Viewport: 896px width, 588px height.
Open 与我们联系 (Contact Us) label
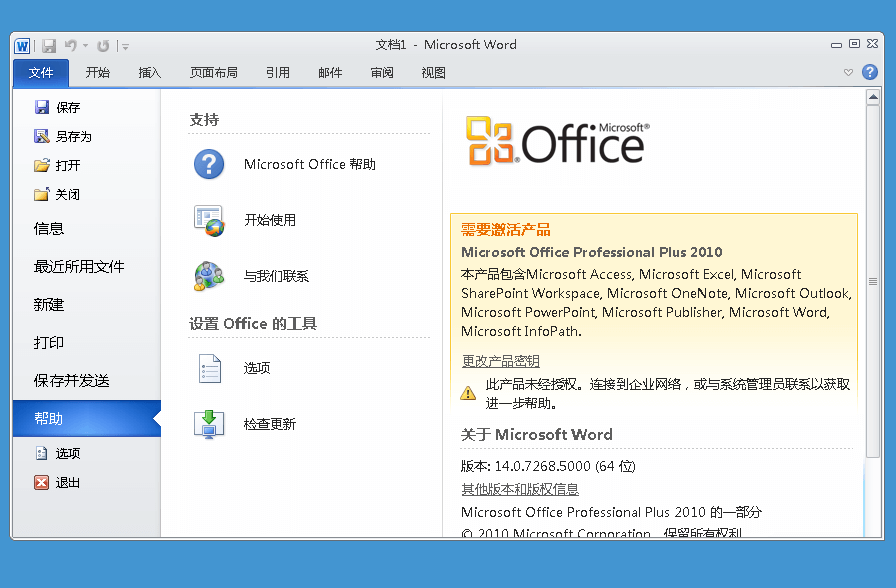pos(276,276)
